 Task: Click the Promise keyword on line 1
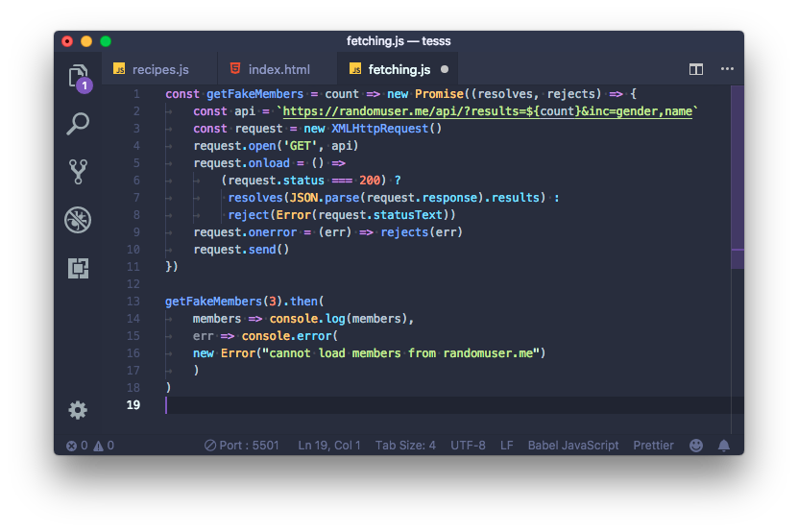(x=439, y=94)
